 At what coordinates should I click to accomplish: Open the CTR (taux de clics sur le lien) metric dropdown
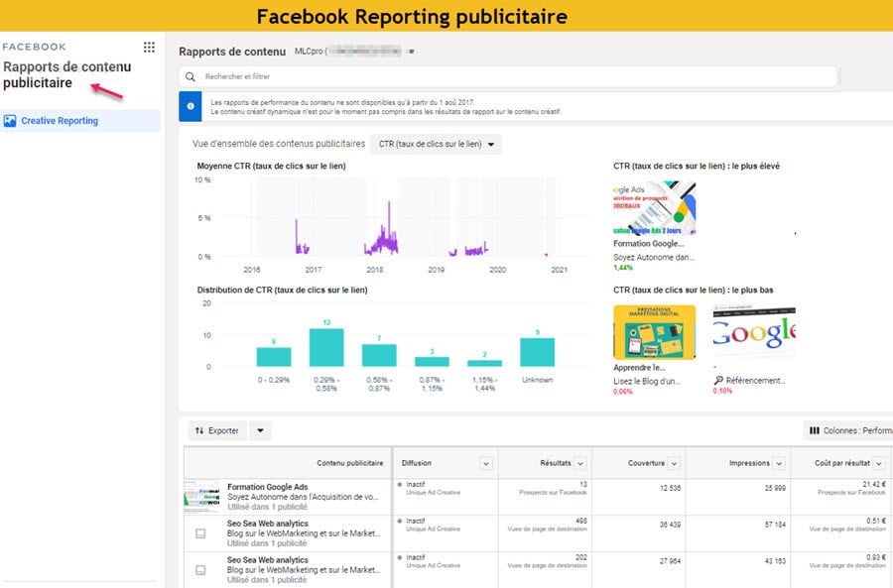437,144
